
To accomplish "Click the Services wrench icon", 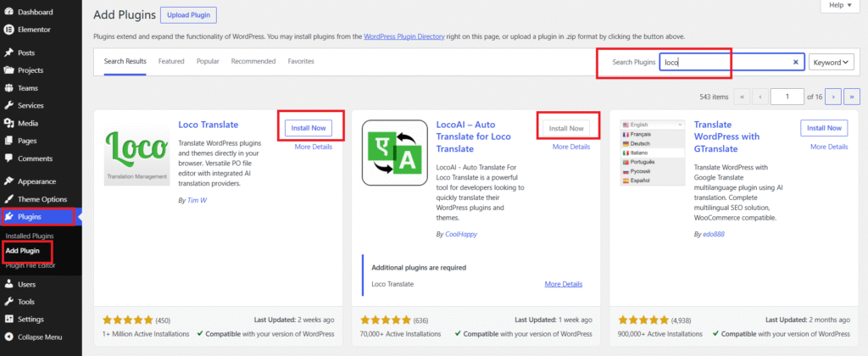I will pyautogui.click(x=8, y=106).
